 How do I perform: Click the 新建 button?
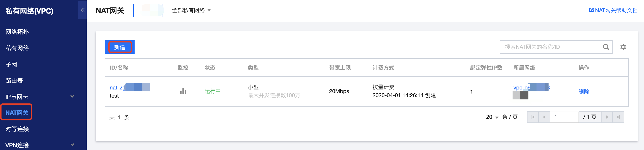(119, 47)
